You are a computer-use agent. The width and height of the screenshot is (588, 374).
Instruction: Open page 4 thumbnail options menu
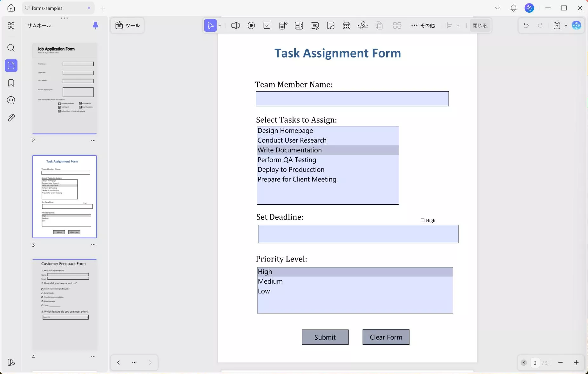[93, 357]
